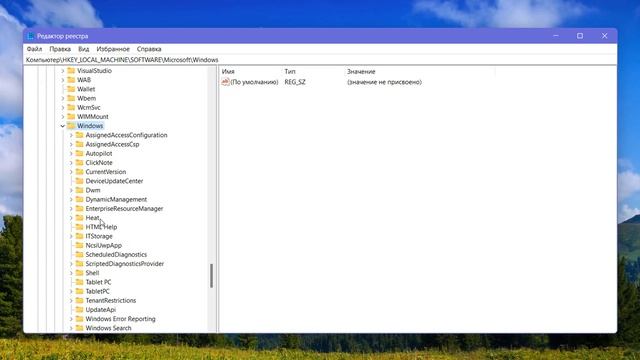
Task: Select the AssignedAccessConfiguration key label
Action: [x=127, y=135]
